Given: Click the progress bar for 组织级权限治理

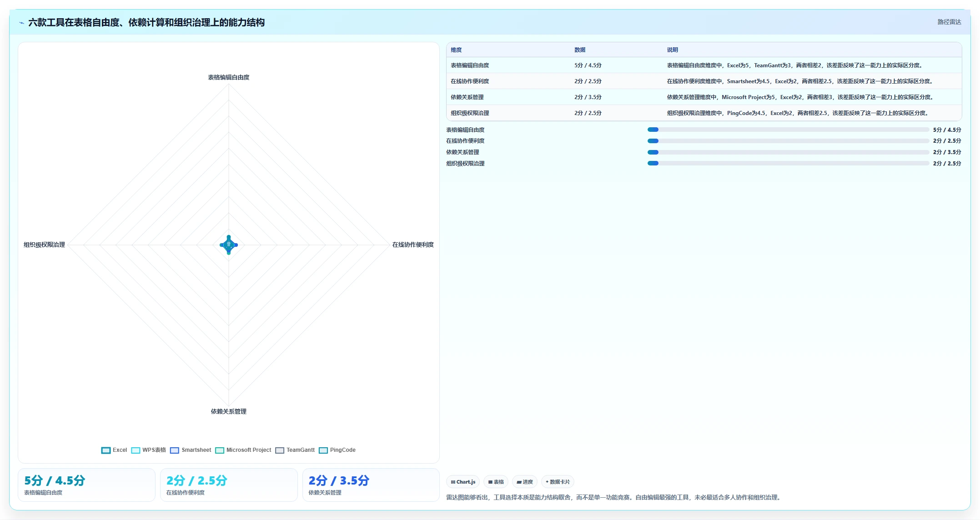Looking at the screenshot, I should click(x=788, y=163).
